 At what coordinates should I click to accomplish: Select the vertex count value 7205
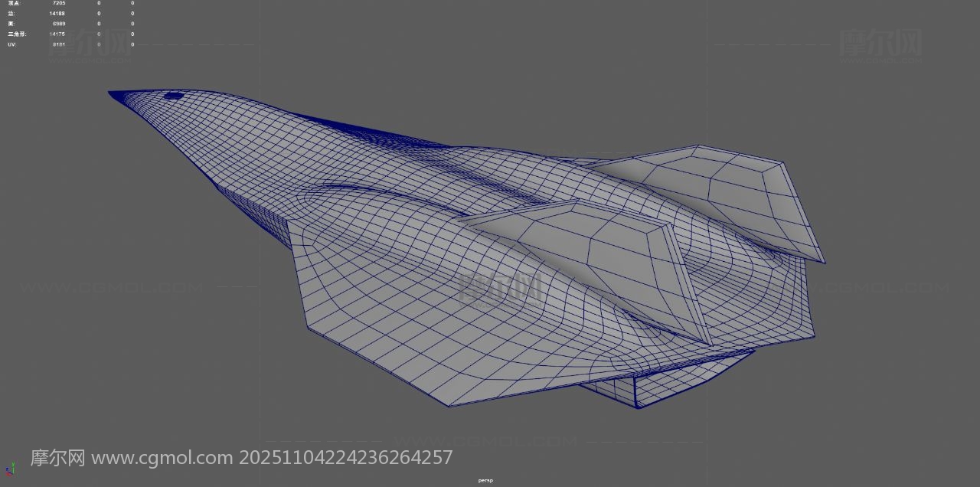58,3
